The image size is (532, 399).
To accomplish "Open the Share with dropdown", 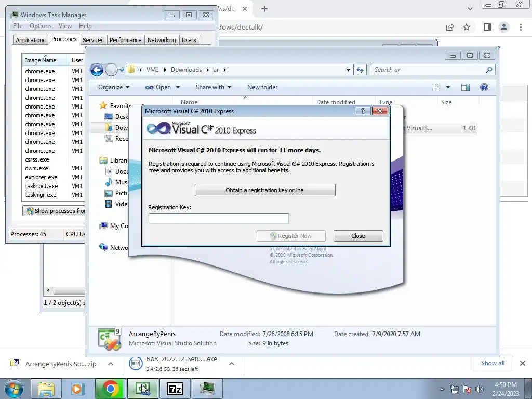I will (214, 87).
